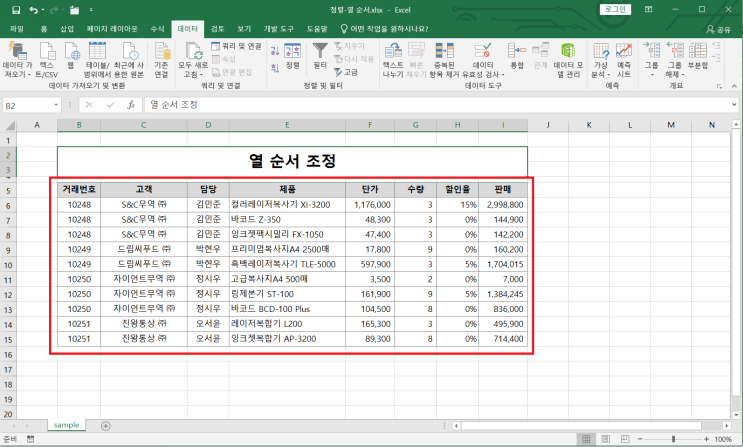The image size is (743, 447).
Task: Click the 100% zoom level
Action: (723, 439)
